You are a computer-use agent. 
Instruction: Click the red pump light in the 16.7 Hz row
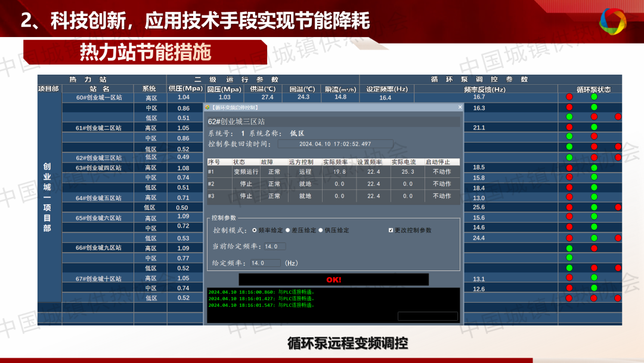[569, 97]
